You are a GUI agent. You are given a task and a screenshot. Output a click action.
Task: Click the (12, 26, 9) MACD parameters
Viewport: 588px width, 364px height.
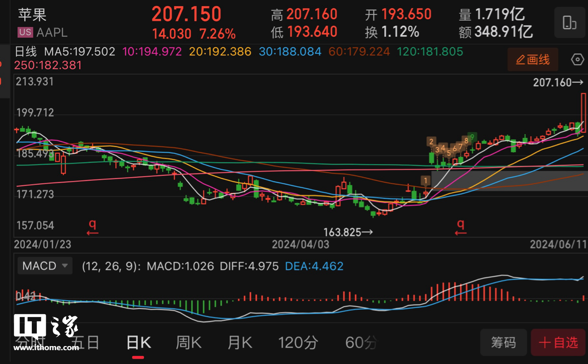pyautogui.click(x=111, y=266)
